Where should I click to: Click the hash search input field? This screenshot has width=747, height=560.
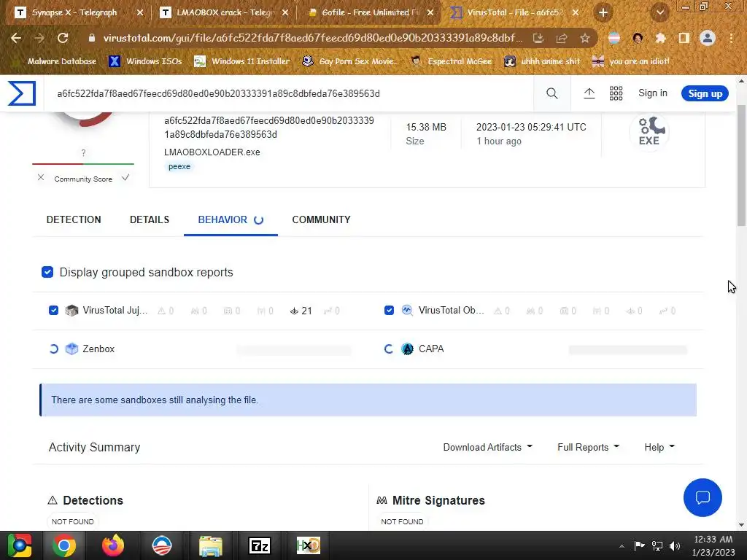[289, 93]
